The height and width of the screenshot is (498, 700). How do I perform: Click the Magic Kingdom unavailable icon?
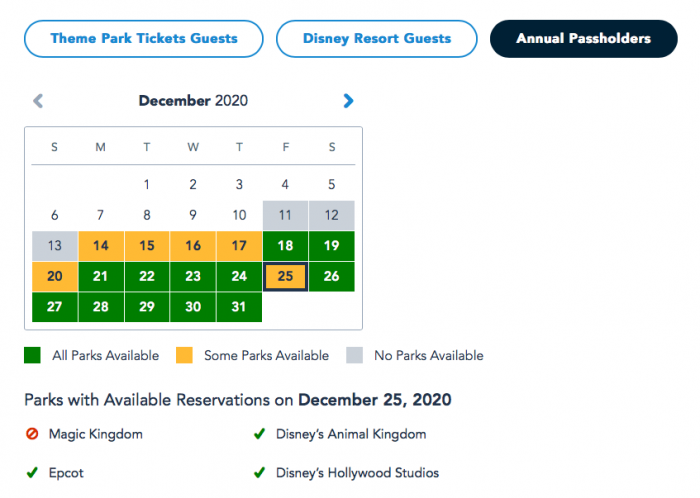(x=32, y=434)
